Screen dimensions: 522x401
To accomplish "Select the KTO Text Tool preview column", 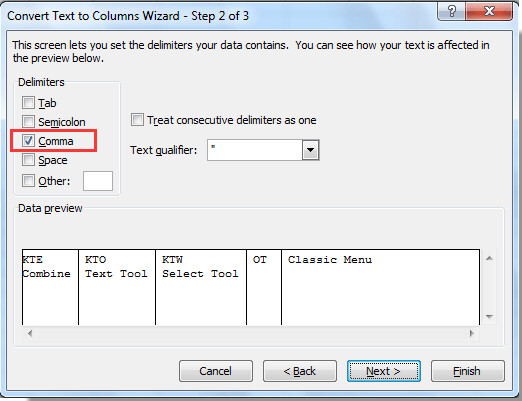I will tap(117, 287).
